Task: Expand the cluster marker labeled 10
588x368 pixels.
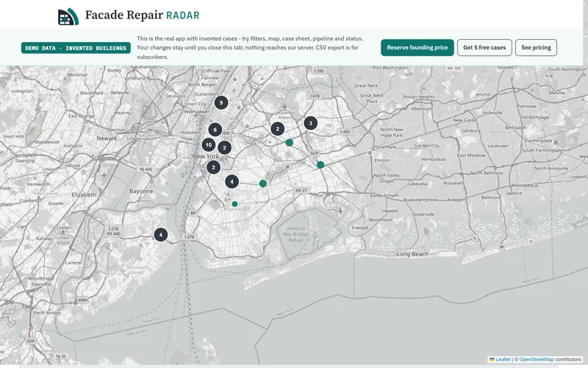Action: point(209,144)
